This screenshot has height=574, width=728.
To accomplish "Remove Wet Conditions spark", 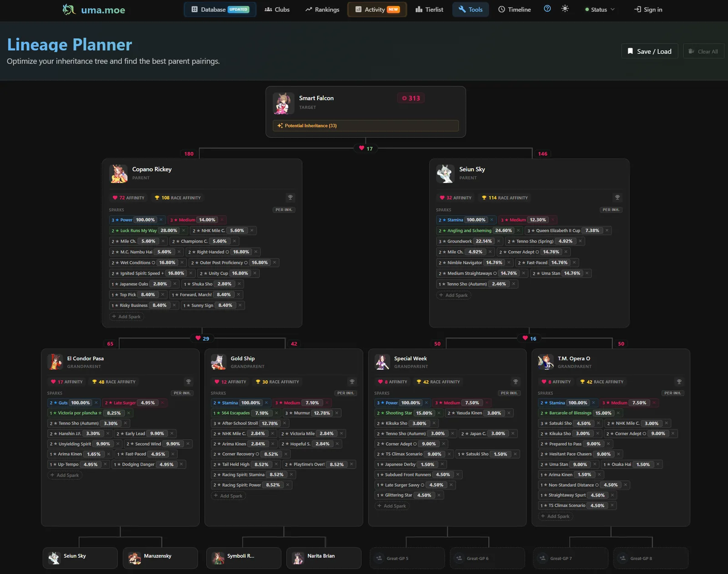I will tap(182, 263).
